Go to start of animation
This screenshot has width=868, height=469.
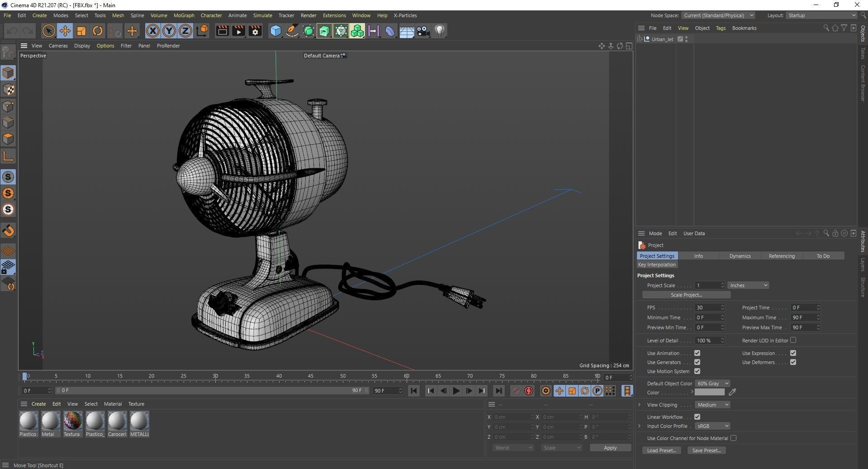click(x=413, y=391)
